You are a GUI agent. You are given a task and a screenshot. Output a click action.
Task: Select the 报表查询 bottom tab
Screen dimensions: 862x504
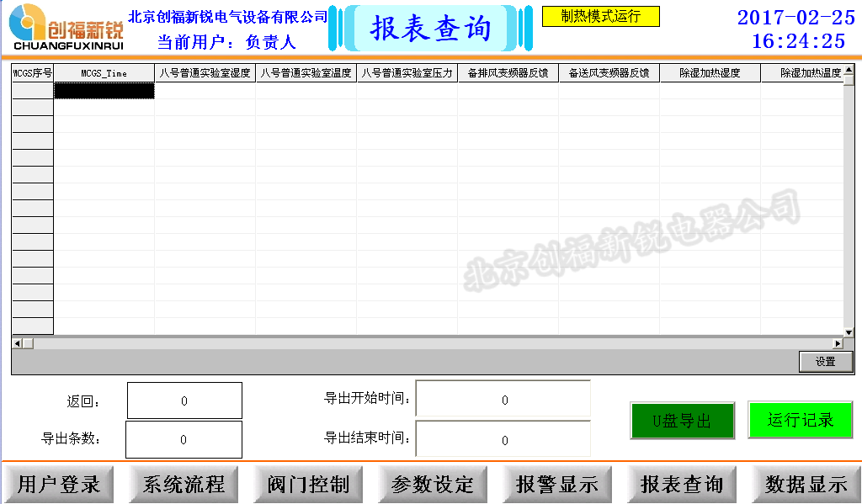[682, 484]
